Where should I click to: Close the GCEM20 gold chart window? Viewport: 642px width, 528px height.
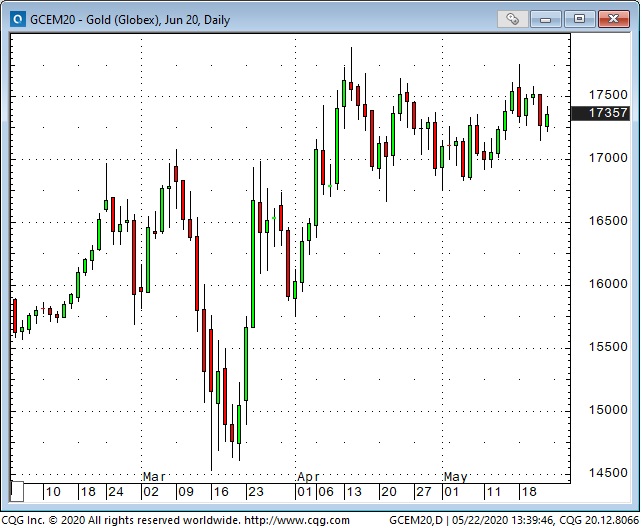613,19
